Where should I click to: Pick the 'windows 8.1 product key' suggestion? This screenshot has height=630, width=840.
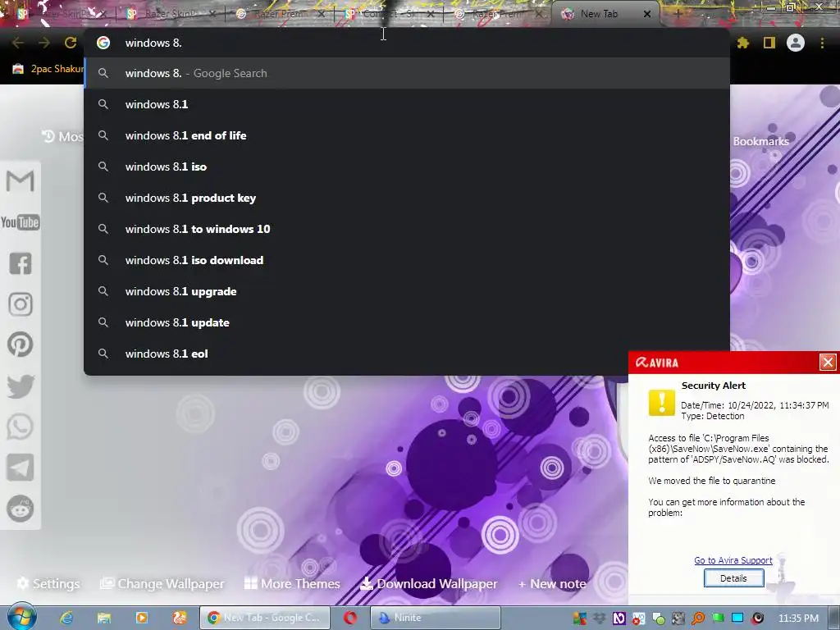coord(407,198)
